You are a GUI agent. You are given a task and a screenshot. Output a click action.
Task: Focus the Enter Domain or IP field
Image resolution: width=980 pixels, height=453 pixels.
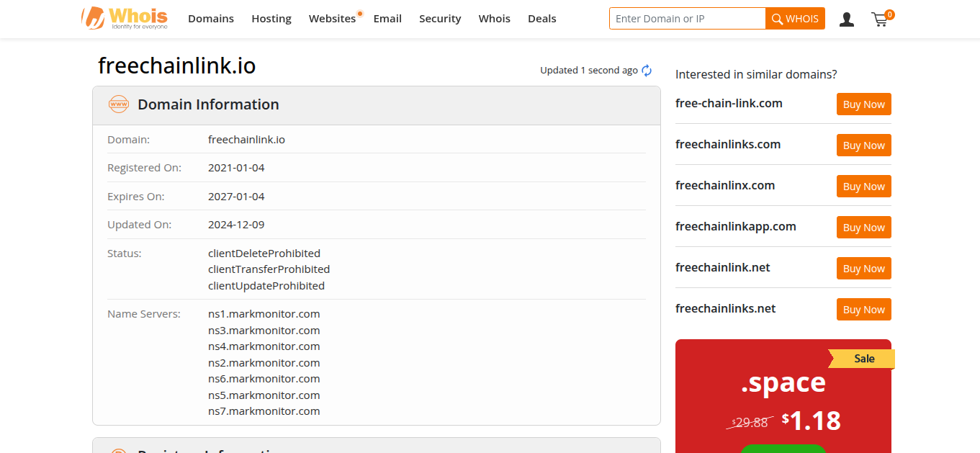click(x=688, y=19)
